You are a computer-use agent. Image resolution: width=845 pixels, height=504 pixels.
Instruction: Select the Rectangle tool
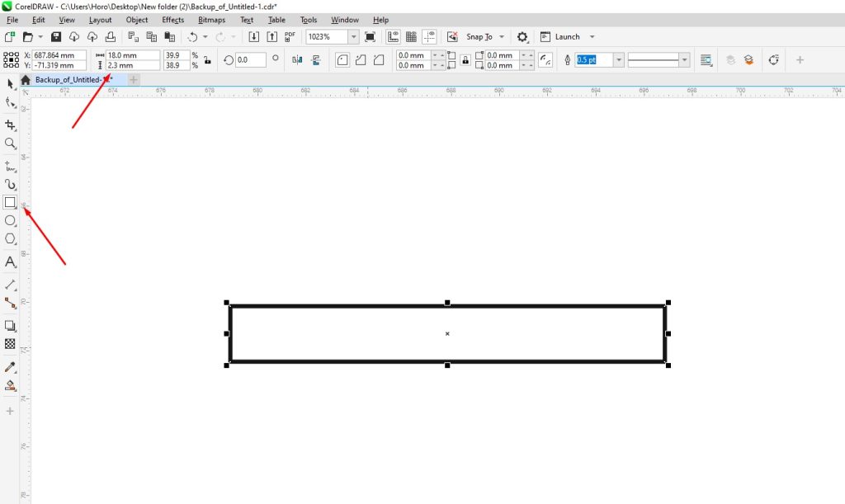(x=11, y=202)
